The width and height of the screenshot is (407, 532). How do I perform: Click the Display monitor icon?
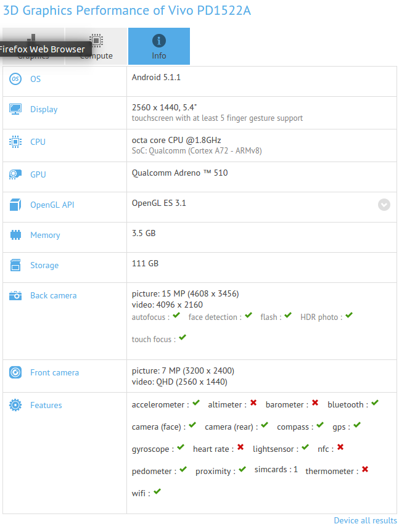[15, 109]
